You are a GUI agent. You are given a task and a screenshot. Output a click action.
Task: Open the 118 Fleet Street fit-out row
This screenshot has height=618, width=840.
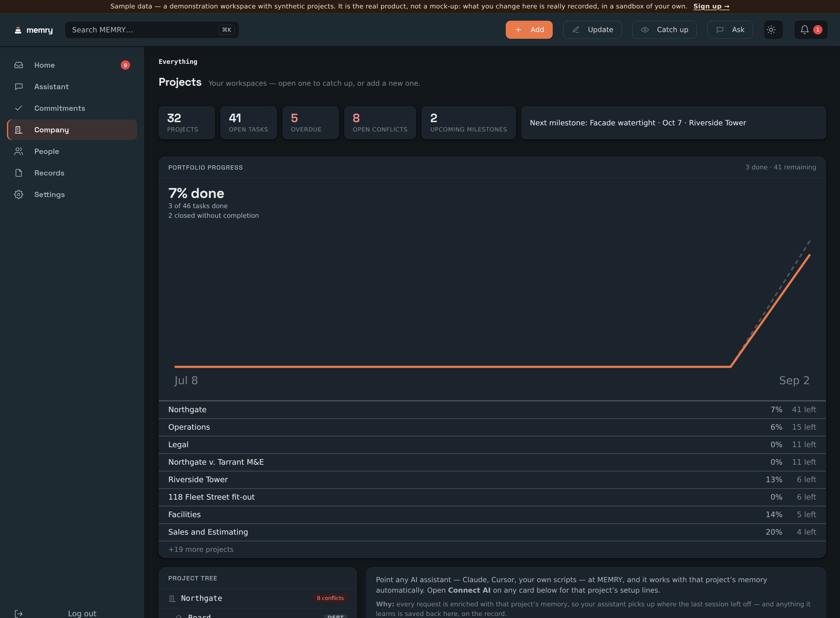[x=492, y=497]
